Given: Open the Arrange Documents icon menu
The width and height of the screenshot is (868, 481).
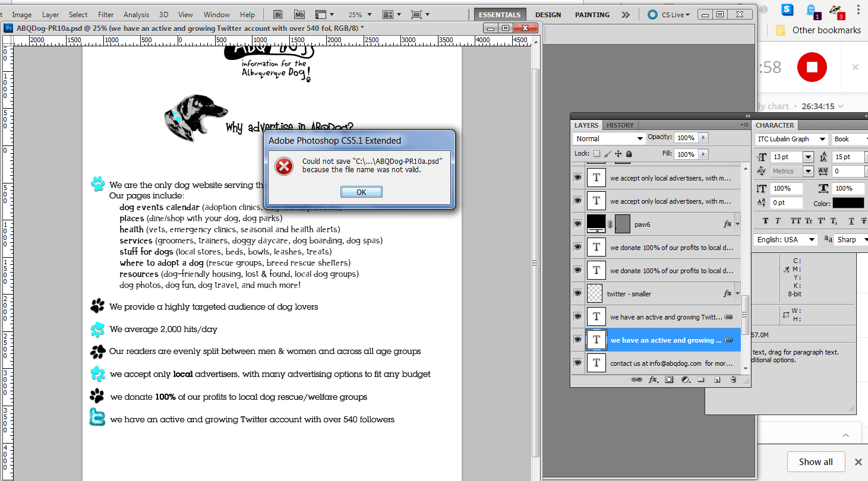Looking at the screenshot, I should (392, 14).
